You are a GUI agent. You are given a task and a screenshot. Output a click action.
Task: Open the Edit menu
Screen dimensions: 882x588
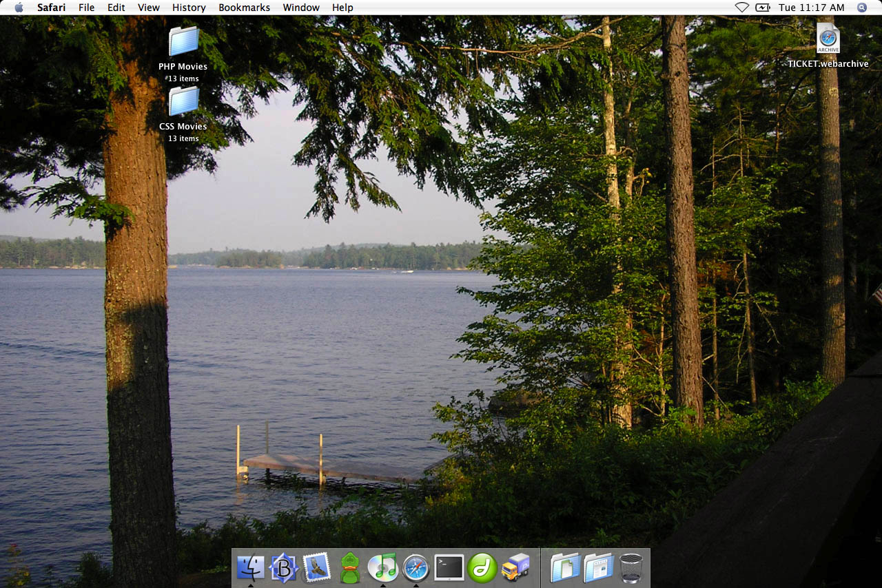point(116,8)
